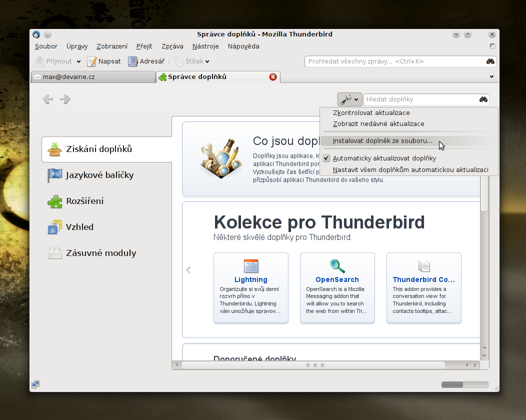This screenshot has width=526, height=420.
Task: Select Vzhled category
Action: tap(107, 227)
